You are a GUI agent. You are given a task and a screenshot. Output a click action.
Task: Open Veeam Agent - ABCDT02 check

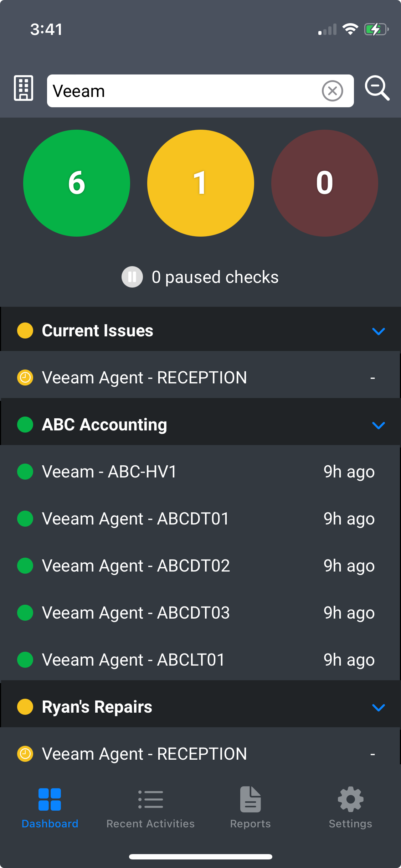point(135,566)
